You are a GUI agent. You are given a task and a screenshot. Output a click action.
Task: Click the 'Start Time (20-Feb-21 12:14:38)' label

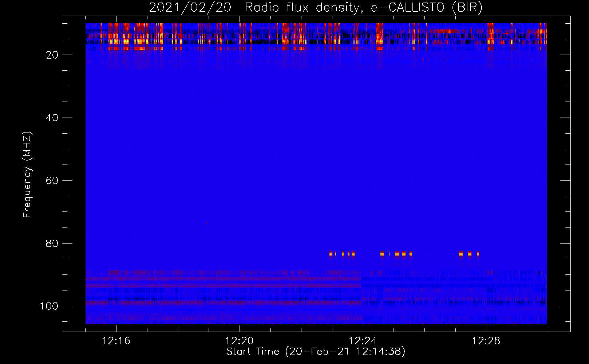pyautogui.click(x=316, y=352)
